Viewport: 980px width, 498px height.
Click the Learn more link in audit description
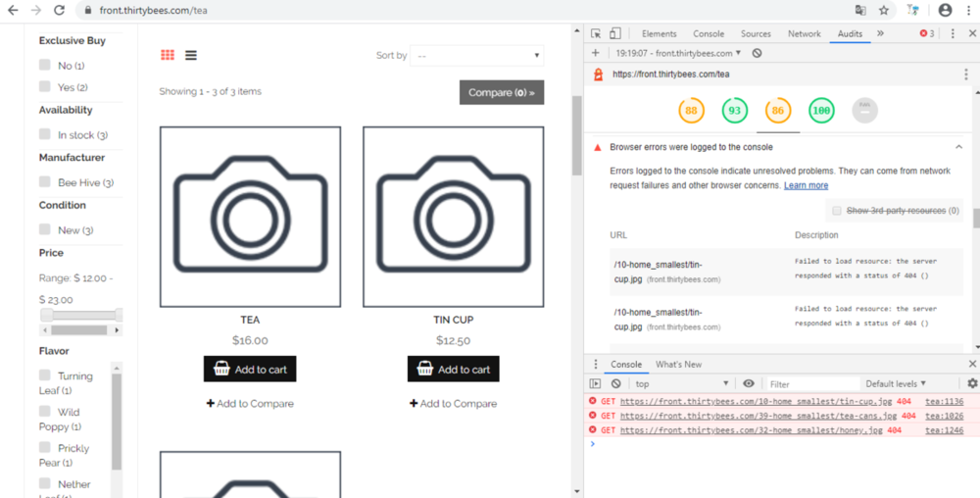806,185
